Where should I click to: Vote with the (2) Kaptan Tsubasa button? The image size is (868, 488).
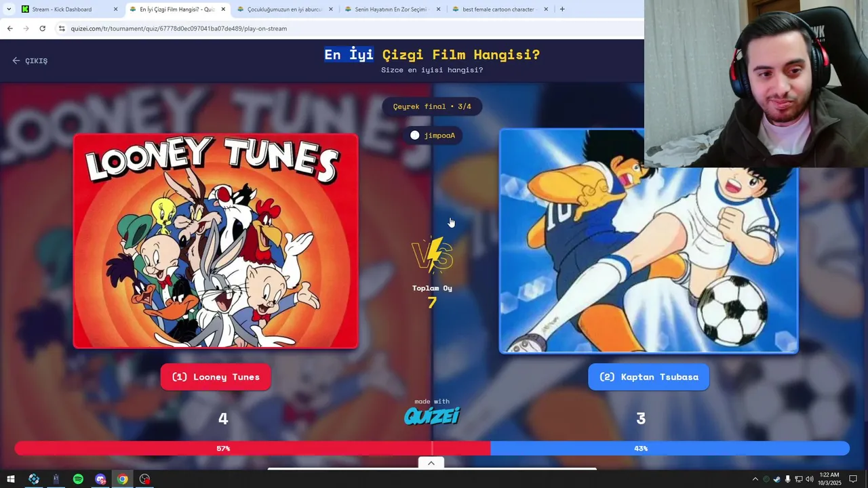click(648, 377)
